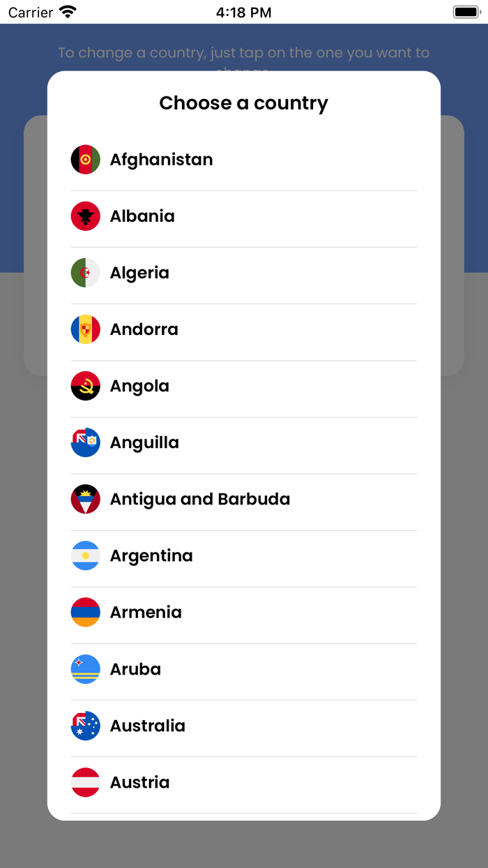Tap the Angola flag icon

click(86, 386)
